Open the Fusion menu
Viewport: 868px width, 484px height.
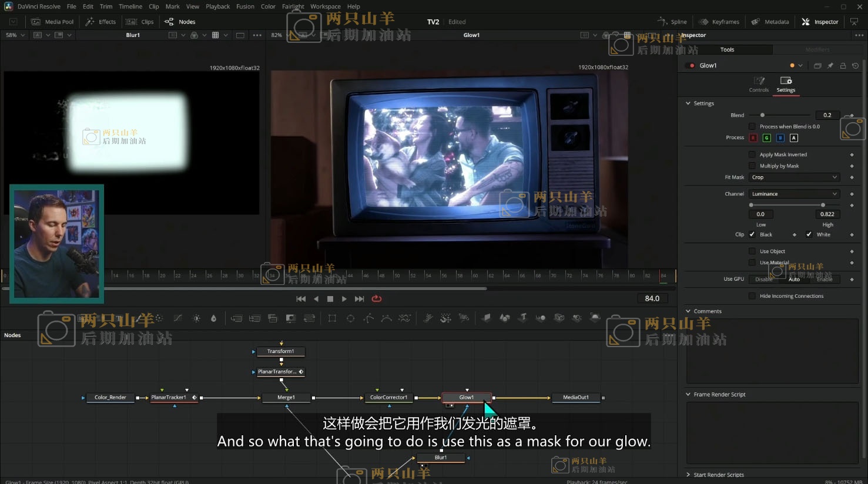[245, 6]
